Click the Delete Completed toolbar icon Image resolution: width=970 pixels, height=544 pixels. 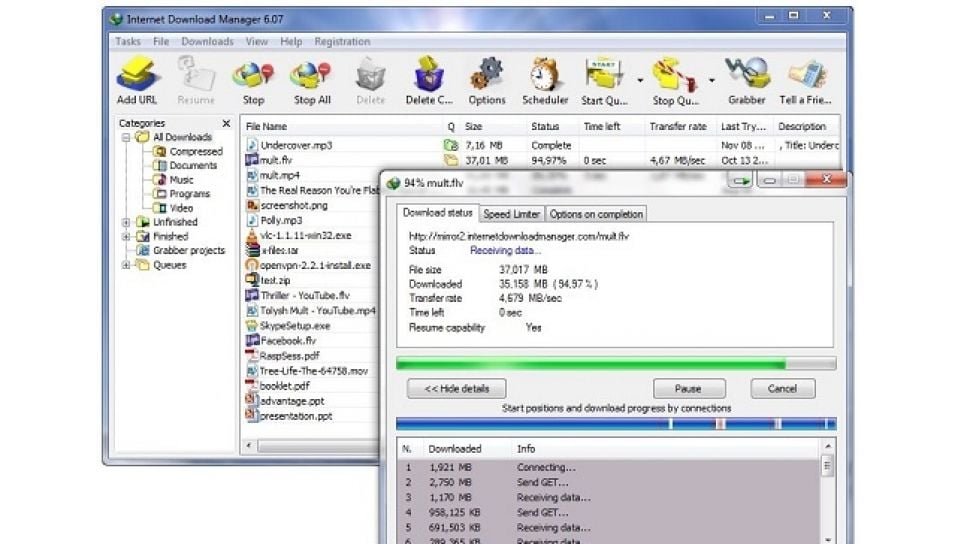pos(429,74)
